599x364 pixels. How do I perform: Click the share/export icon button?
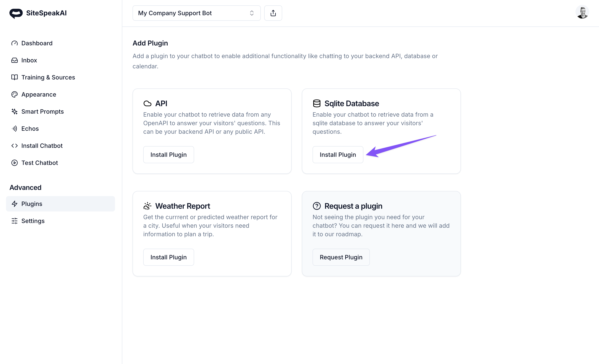[273, 13]
